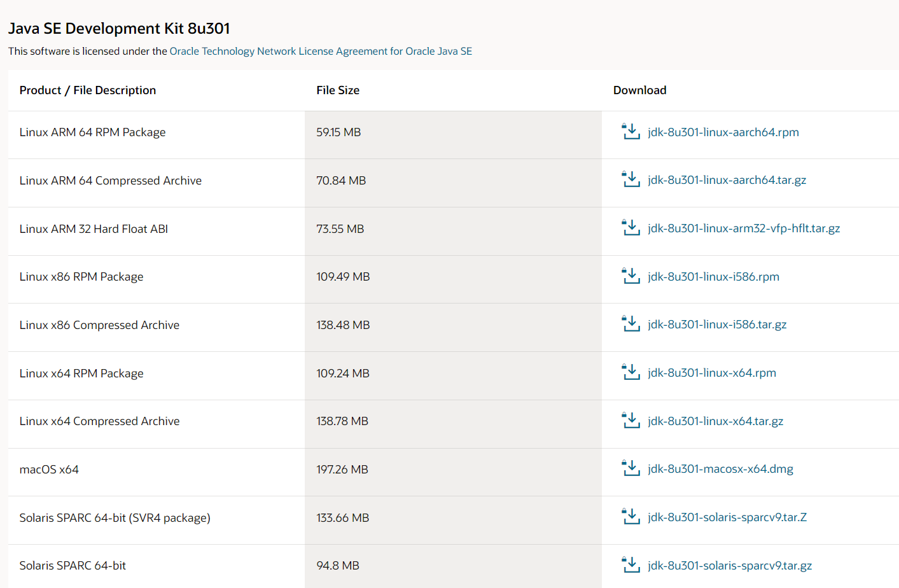The height and width of the screenshot is (588, 899).
Task: Download jdk-8u301-macosx-x64.dmg link
Action: (x=720, y=469)
